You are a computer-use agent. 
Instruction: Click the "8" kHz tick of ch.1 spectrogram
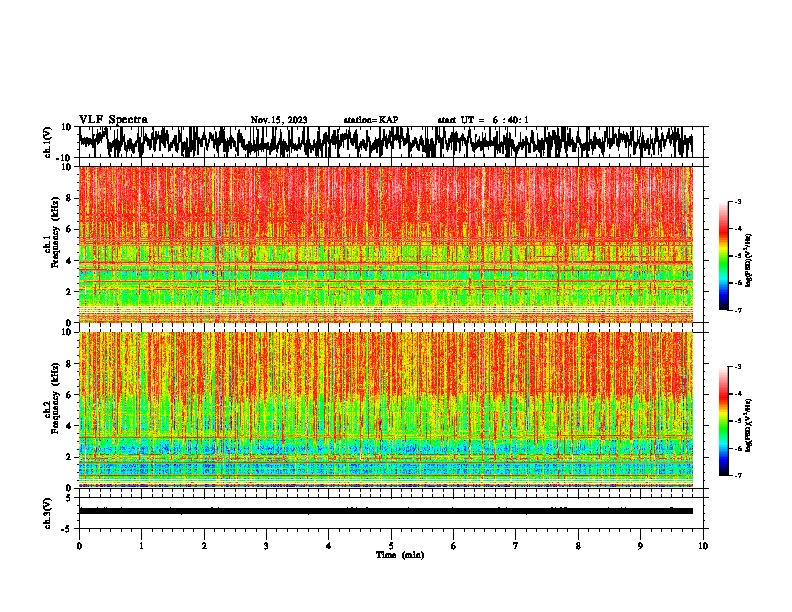(70, 198)
